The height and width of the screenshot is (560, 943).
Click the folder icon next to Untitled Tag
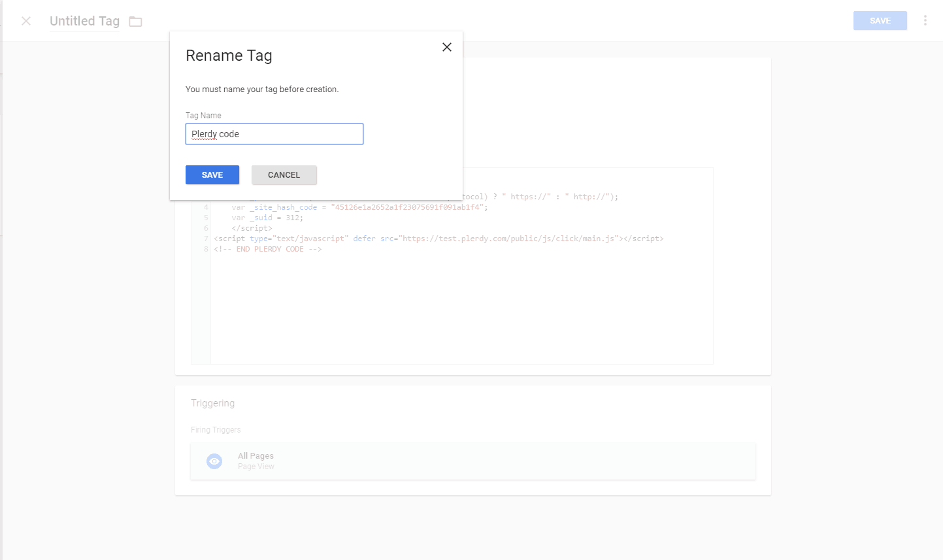(135, 22)
